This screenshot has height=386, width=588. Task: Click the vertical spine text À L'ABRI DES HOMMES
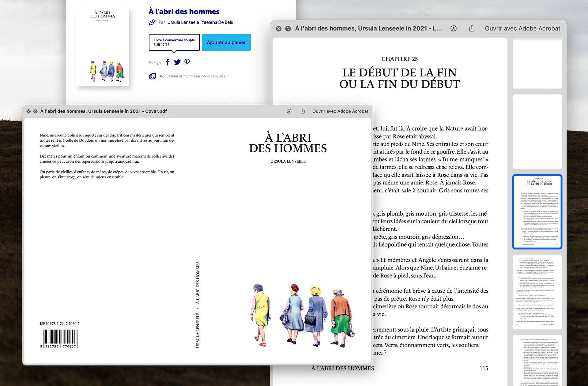(x=198, y=283)
